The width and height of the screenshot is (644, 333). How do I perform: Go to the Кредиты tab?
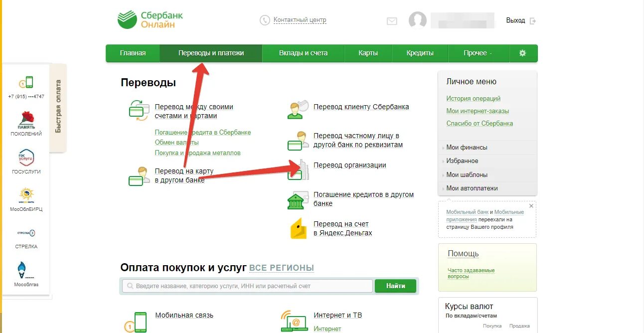[x=420, y=53]
